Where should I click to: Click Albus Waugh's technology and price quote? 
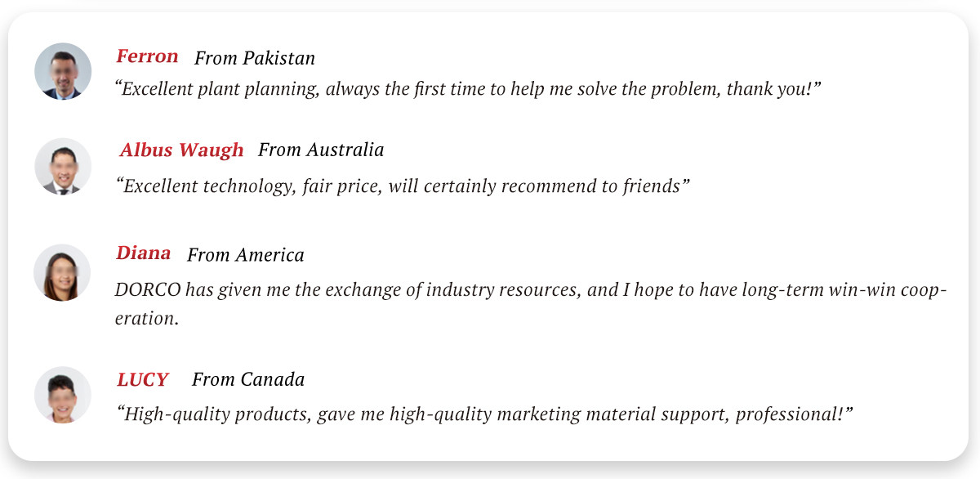pyautogui.click(x=403, y=186)
